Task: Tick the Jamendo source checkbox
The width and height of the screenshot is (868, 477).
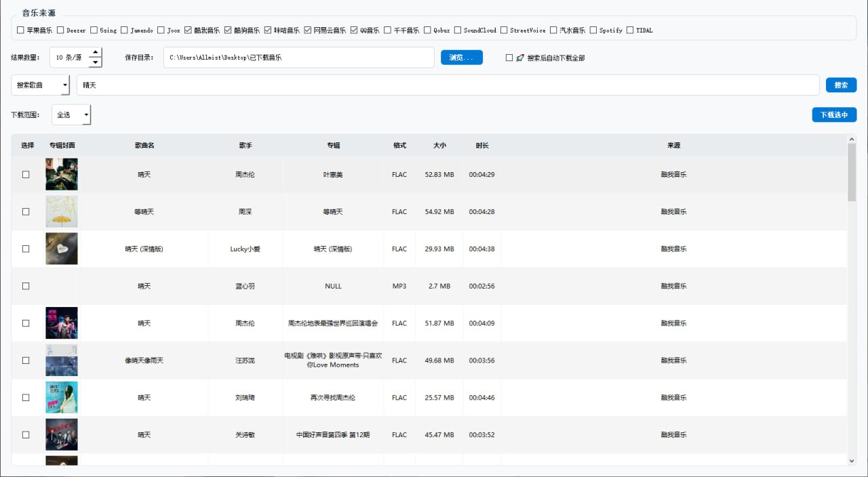Action: point(124,30)
